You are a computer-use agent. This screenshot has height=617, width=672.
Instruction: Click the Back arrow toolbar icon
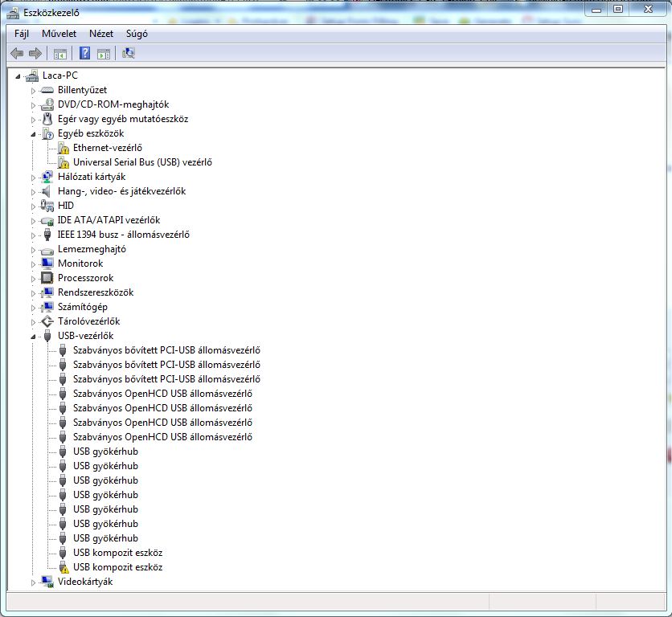[17, 53]
